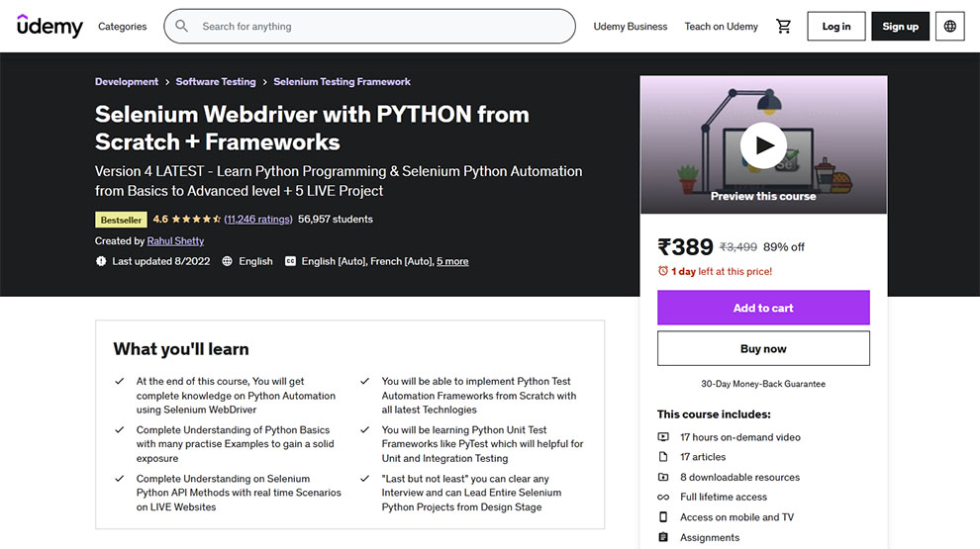980x549 pixels.
Task: Click the Bestseller badge
Action: [x=121, y=220]
